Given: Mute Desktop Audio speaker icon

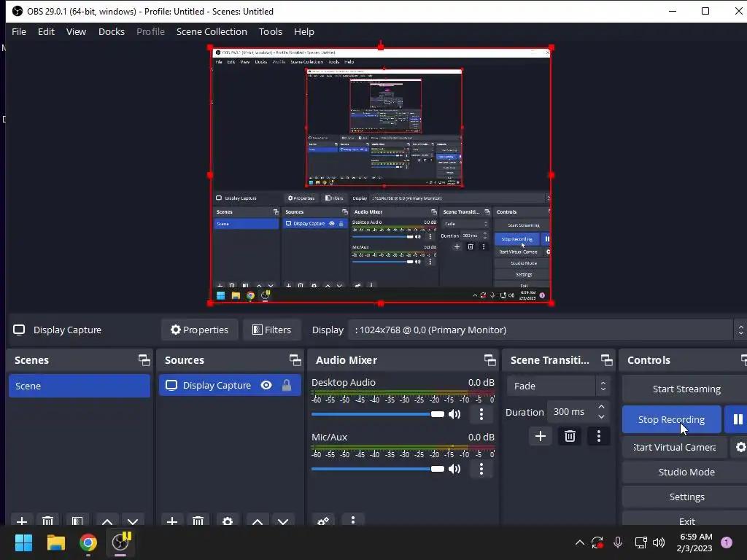Looking at the screenshot, I should tap(454, 414).
